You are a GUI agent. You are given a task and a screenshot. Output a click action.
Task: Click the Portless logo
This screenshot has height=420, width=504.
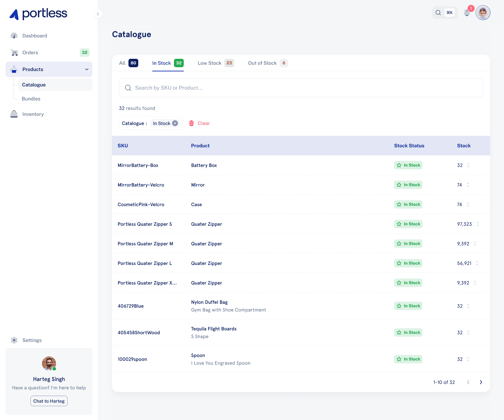[x=38, y=14]
